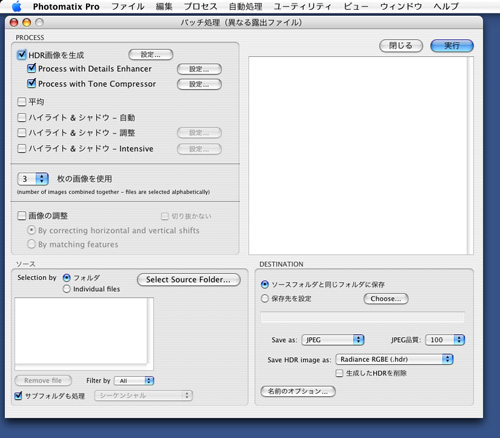500x438 pixels.
Task: Open the number of images dropdown
Action: point(33,179)
